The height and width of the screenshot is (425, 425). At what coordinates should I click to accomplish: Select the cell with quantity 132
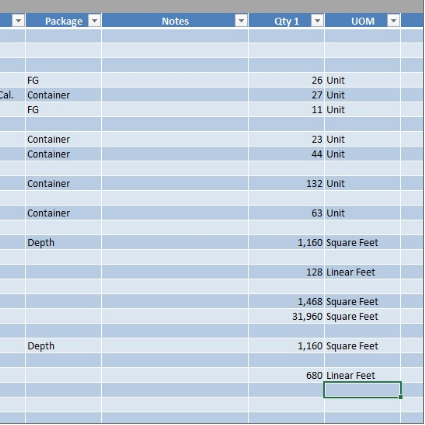pos(286,183)
